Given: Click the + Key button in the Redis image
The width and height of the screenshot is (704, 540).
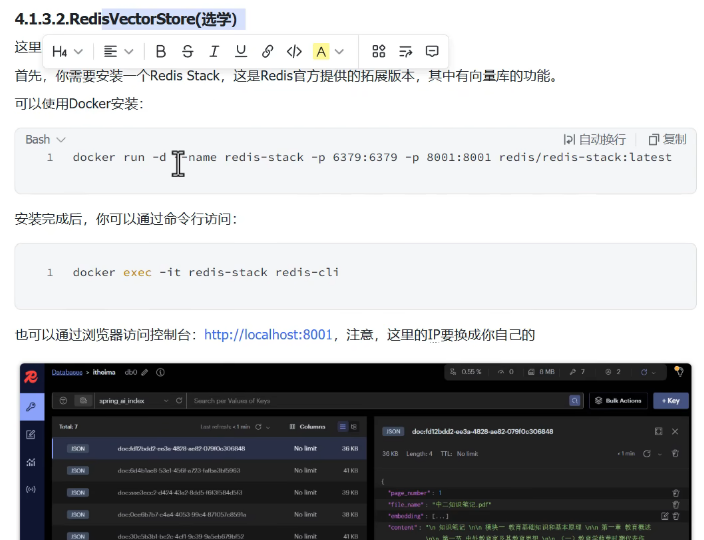Looking at the screenshot, I should [671, 400].
